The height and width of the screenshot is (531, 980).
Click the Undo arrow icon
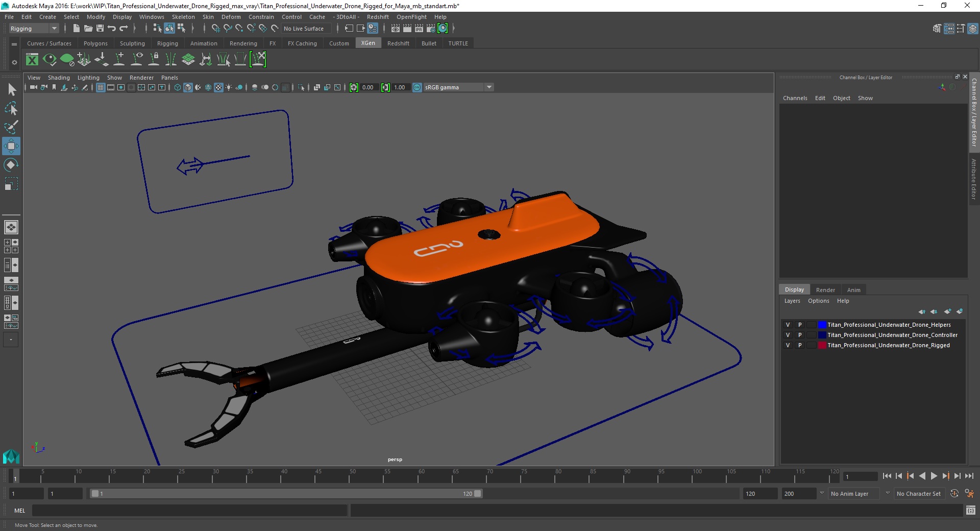tap(112, 29)
